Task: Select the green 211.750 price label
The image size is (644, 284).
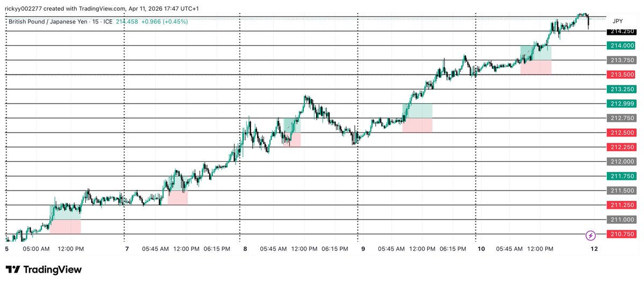Action: (621, 176)
